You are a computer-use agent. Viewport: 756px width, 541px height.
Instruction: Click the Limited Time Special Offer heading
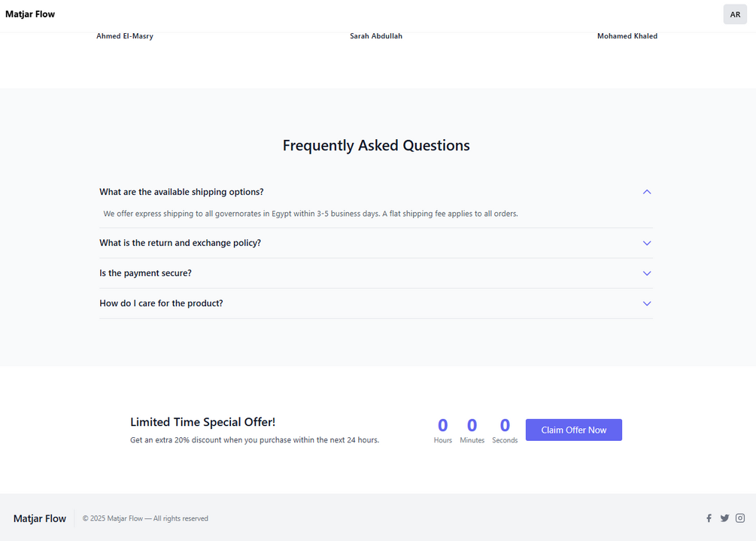coord(202,422)
